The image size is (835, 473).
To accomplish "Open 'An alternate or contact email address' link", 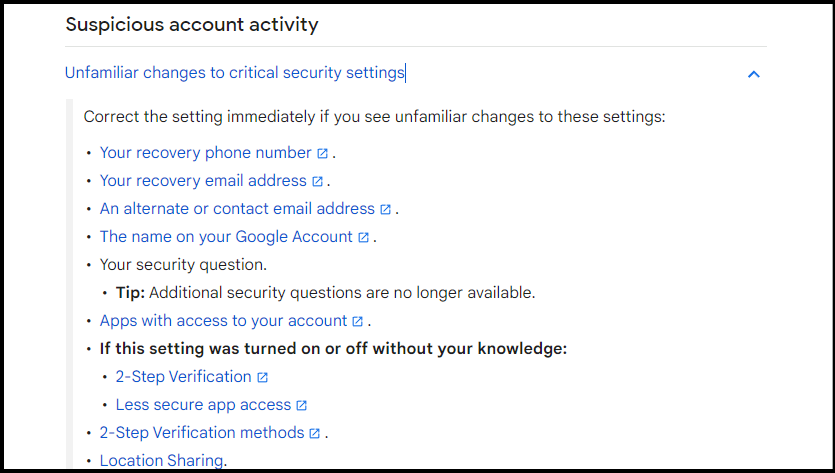I will (x=238, y=209).
